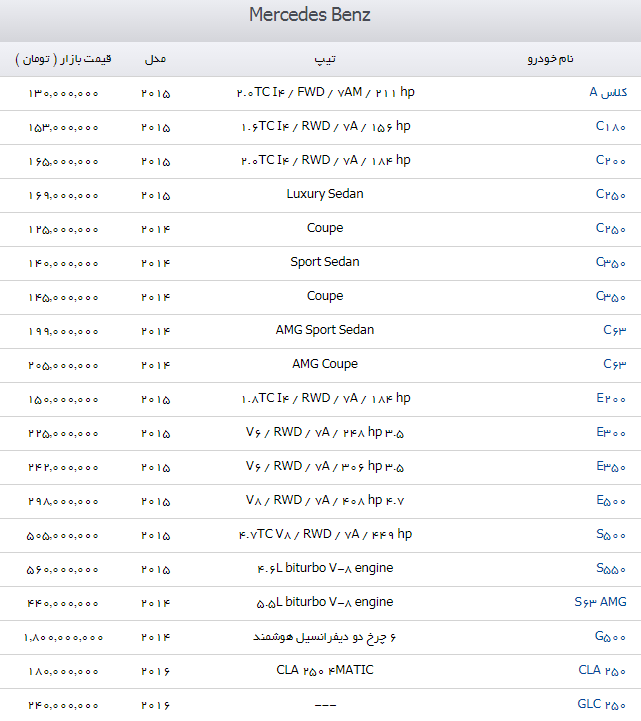641x721 pixels.
Task: Select the price ۱۴۵,۰۰۰,۰۰۰ cell
Action: point(63,298)
